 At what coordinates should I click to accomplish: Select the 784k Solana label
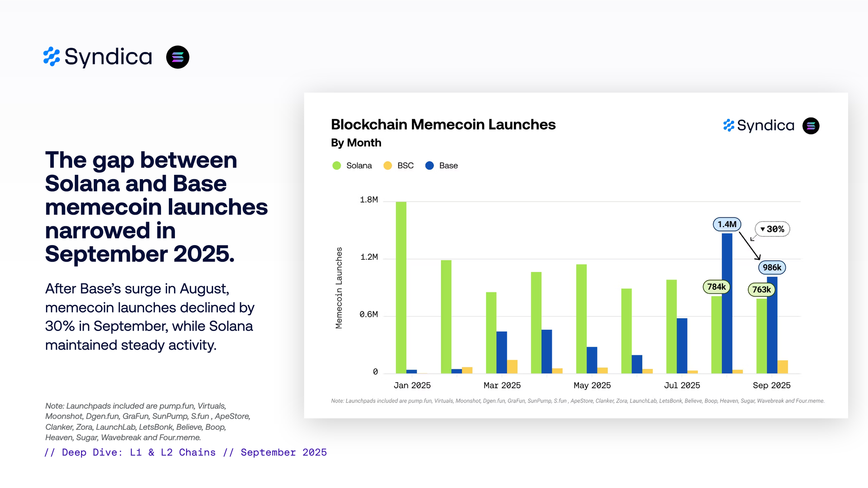pyautogui.click(x=716, y=287)
